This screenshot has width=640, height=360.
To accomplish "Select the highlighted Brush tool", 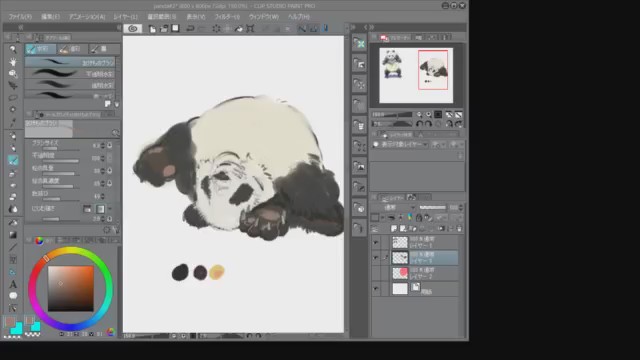I will [13, 160].
